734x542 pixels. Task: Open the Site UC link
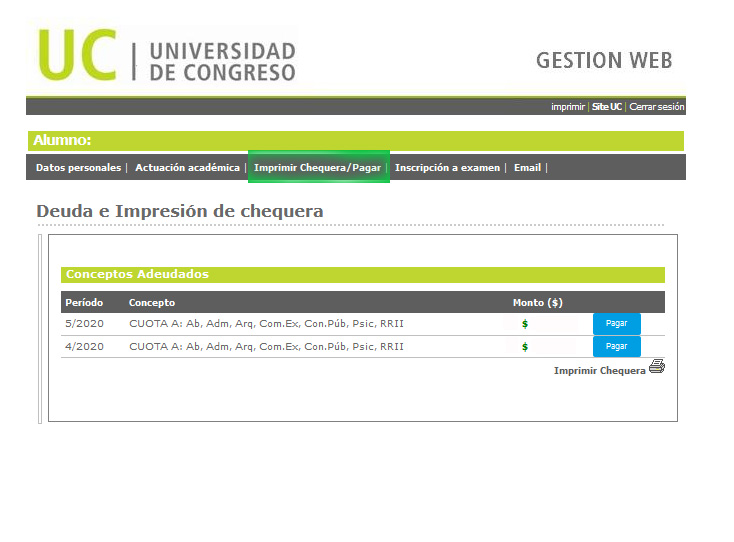point(607,107)
